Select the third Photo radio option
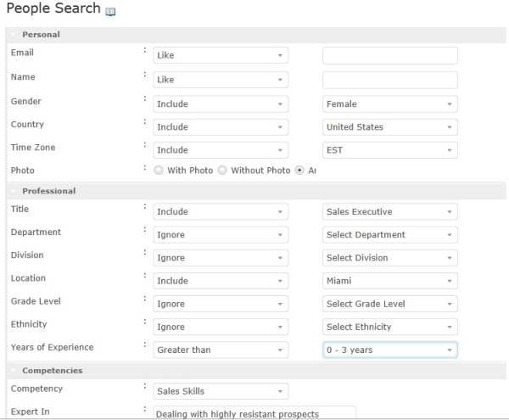This screenshot has height=420, width=509. [x=299, y=171]
